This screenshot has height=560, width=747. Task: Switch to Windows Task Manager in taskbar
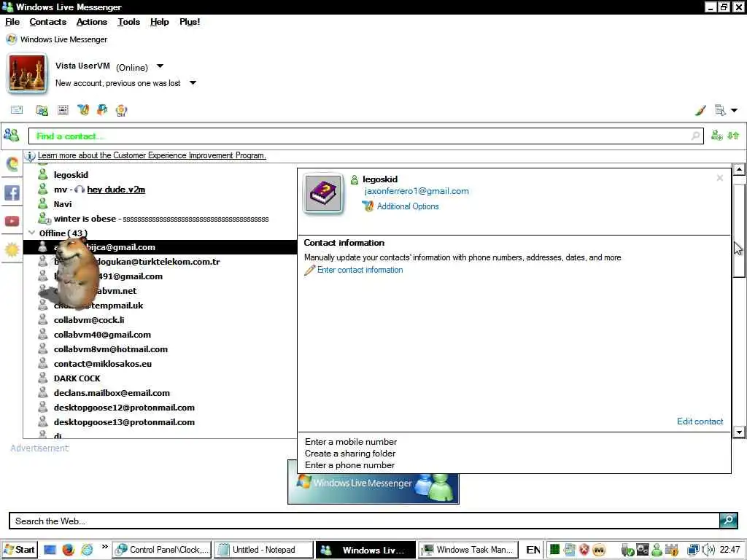(x=468, y=550)
